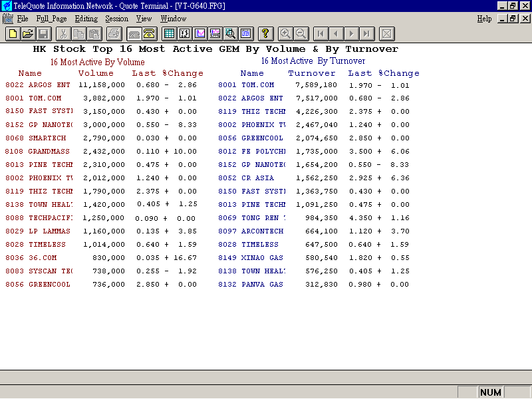532x399 pixels.
Task: Go to previous page arrow icon
Action: point(336,34)
